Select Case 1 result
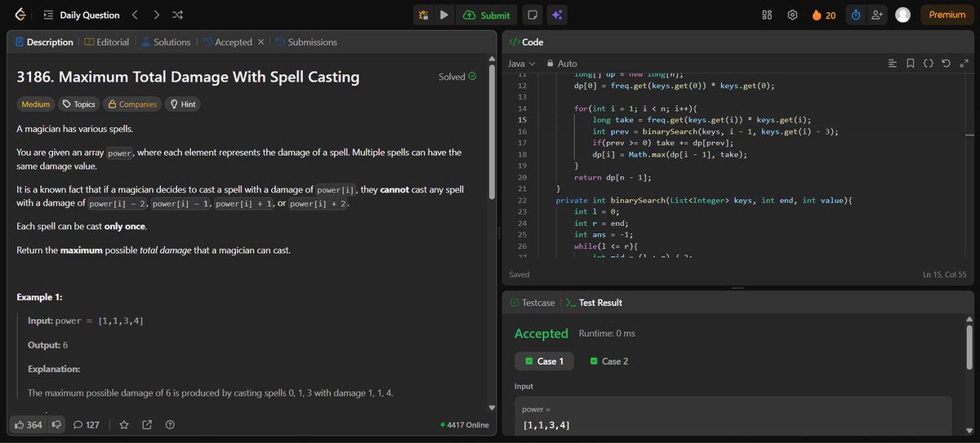 click(x=545, y=361)
